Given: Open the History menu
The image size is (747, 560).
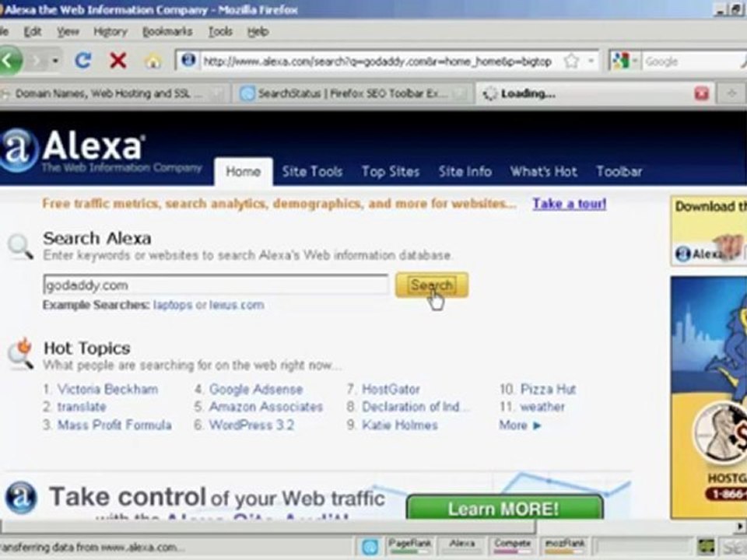Looking at the screenshot, I should coord(110,32).
